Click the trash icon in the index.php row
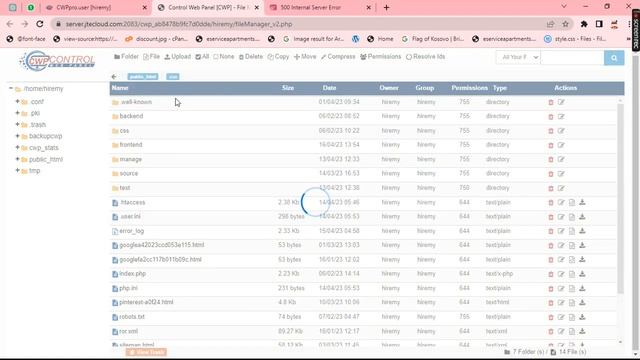This screenshot has height=360, width=640. coord(551,274)
